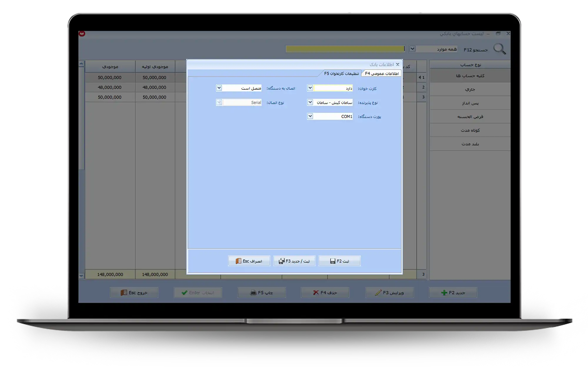Switch to the اطلاعات عمومی F4 tab
588x367 pixels.
[382, 74]
